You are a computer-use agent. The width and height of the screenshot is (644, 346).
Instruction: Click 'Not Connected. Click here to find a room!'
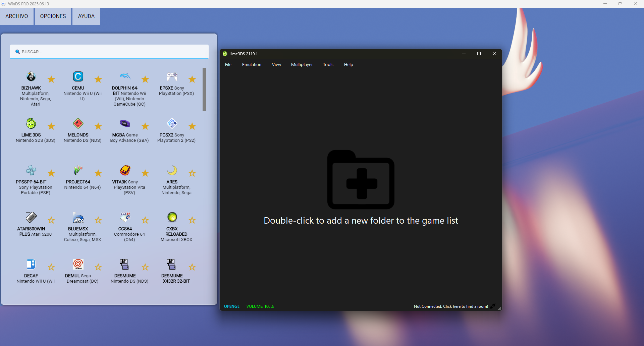tap(451, 306)
